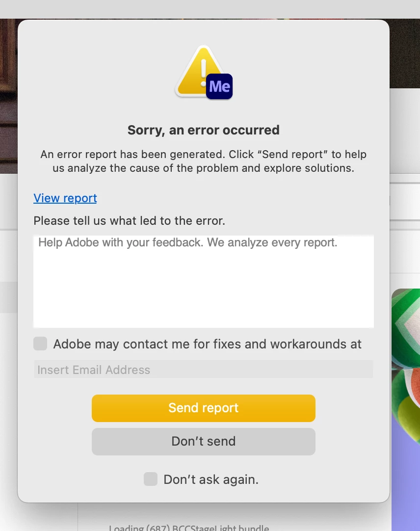Enable Adobe may contact me checkbox
This screenshot has width=420, height=531.
(40, 344)
